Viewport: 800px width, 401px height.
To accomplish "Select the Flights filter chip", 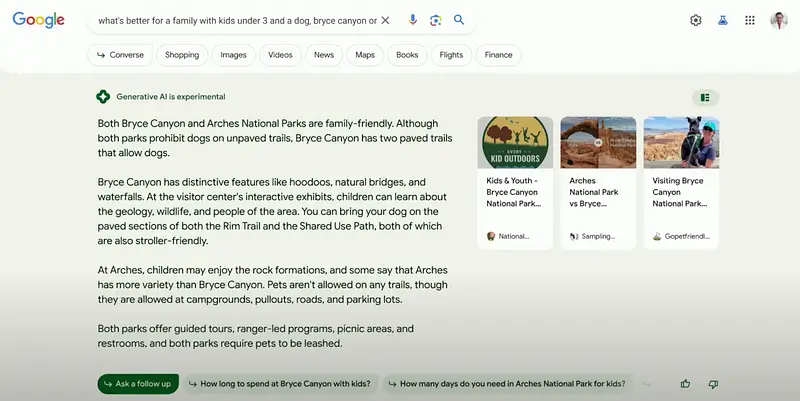I will [451, 55].
